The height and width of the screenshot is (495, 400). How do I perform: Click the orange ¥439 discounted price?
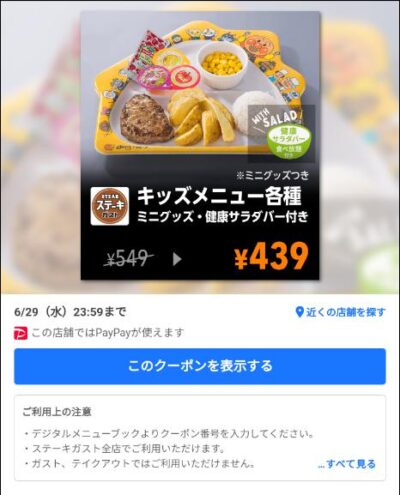271,256
